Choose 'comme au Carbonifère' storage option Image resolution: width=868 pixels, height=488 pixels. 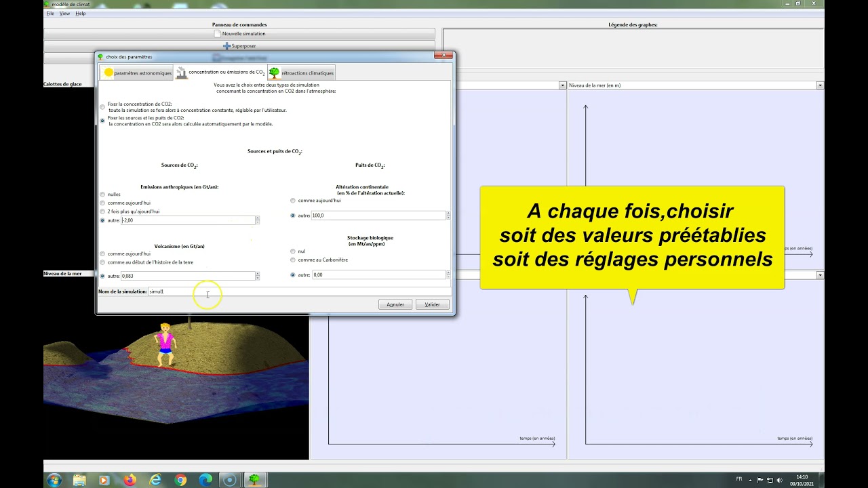[293, 260]
